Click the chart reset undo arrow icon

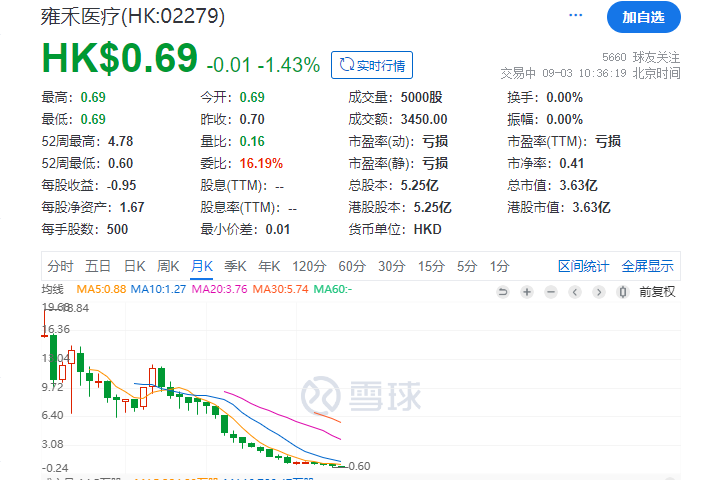[503, 292]
